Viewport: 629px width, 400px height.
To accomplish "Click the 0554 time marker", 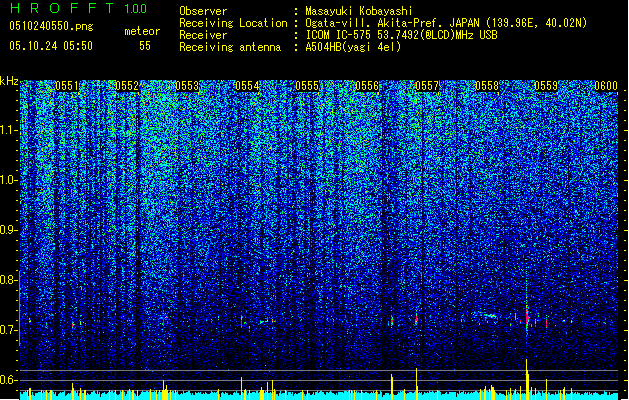I will 247,86.
